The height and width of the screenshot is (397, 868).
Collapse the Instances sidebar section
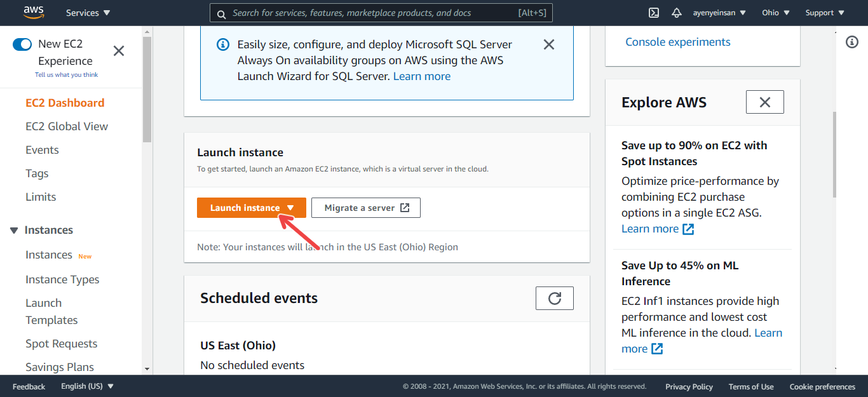(14, 231)
